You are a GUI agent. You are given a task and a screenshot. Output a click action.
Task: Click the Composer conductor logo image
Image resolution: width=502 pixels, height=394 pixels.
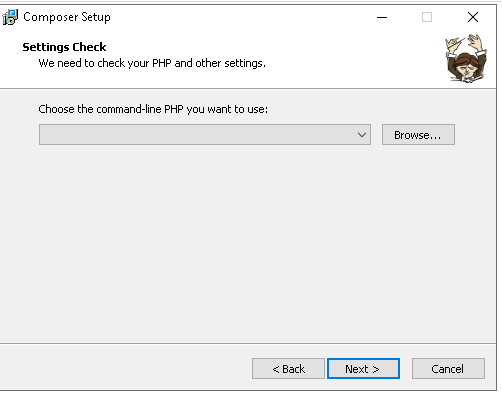[466, 58]
